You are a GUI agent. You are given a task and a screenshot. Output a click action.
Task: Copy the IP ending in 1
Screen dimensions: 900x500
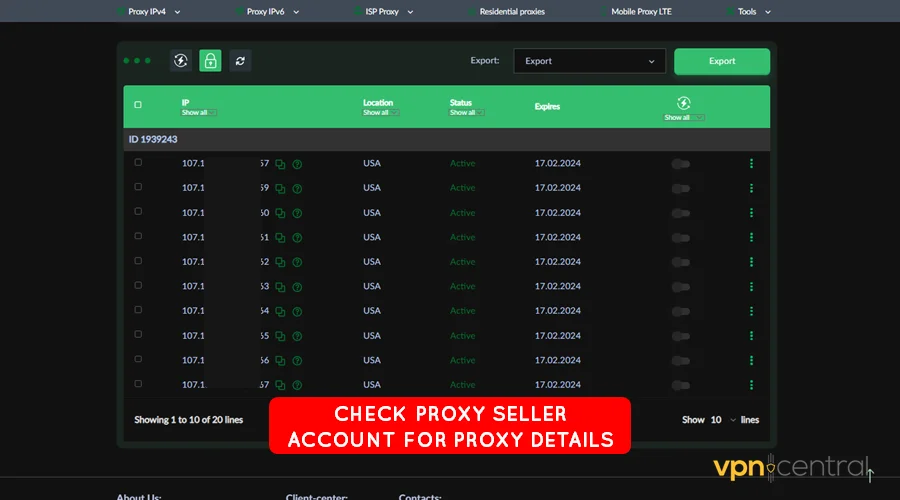(280, 238)
